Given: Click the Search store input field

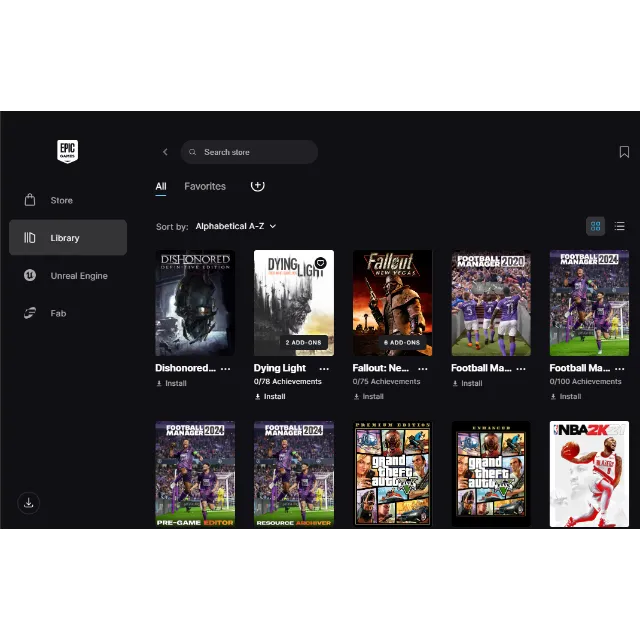Looking at the screenshot, I should coord(255,152).
